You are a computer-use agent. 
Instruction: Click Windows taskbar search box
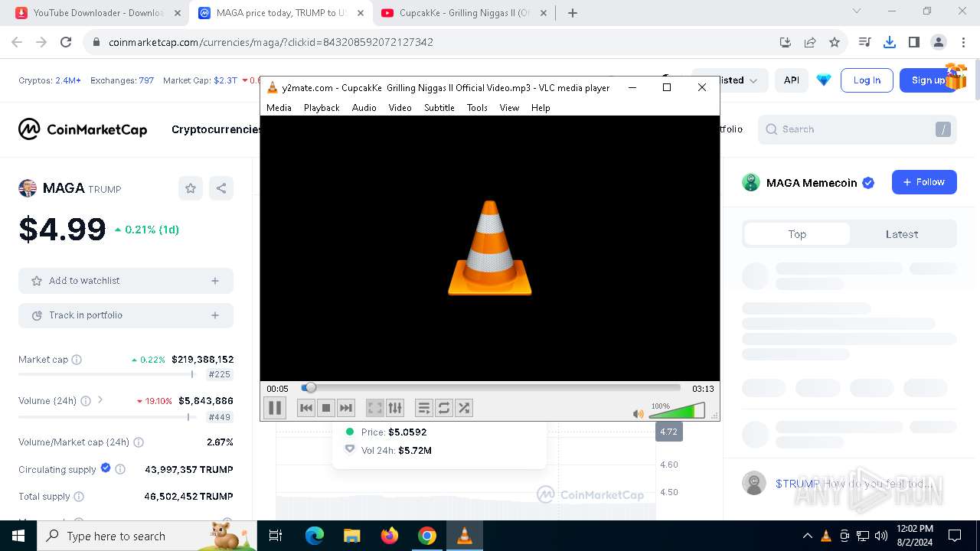click(x=147, y=536)
